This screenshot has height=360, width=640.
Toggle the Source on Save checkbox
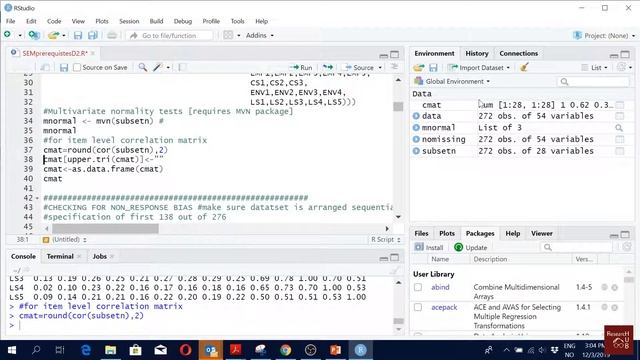(77, 67)
